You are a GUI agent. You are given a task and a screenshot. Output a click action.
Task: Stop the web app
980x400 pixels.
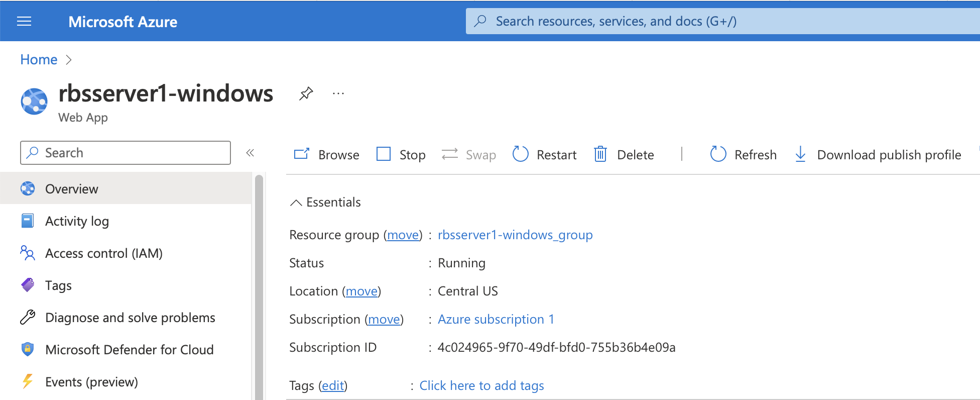(401, 154)
